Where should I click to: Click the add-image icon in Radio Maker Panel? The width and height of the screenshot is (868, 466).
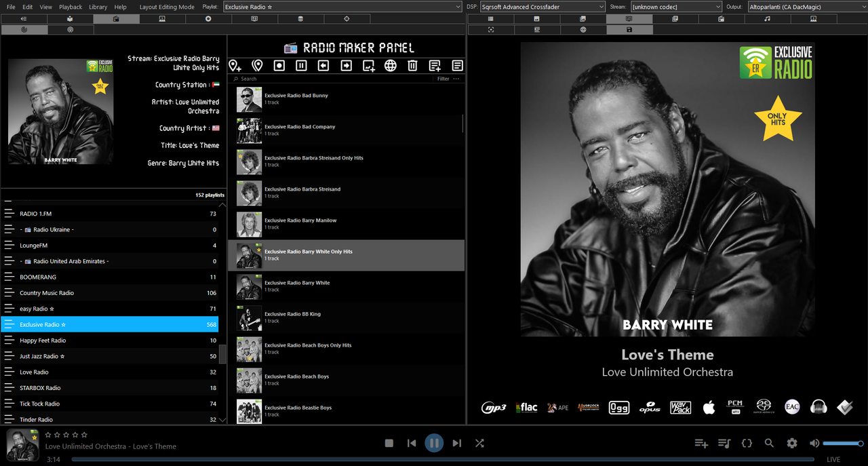pyautogui.click(x=368, y=66)
